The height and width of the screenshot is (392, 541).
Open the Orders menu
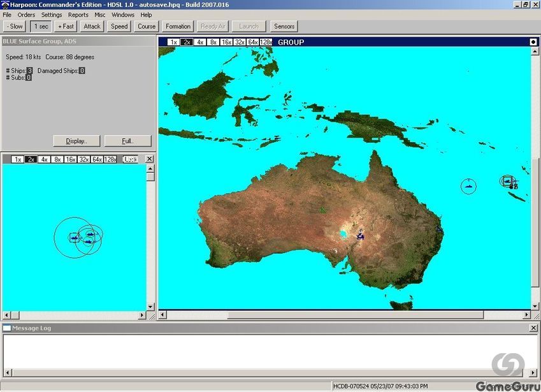tap(26, 15)
